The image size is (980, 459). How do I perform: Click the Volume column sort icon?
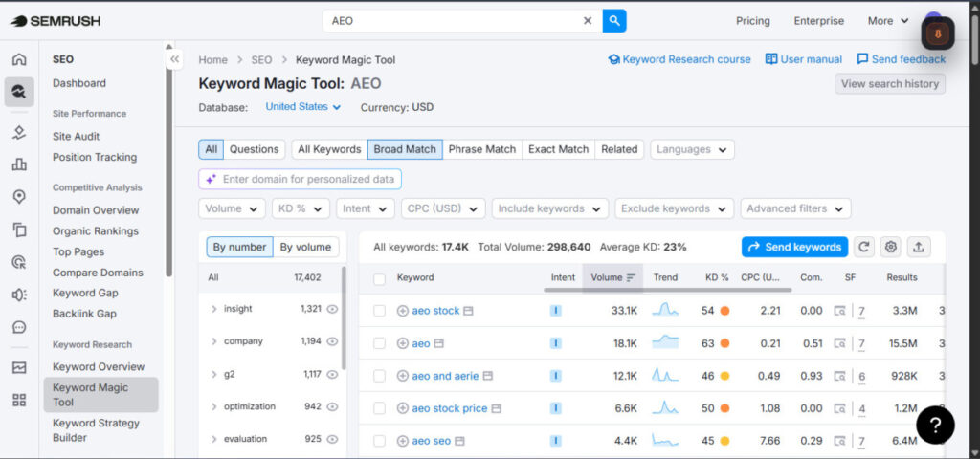631,277
